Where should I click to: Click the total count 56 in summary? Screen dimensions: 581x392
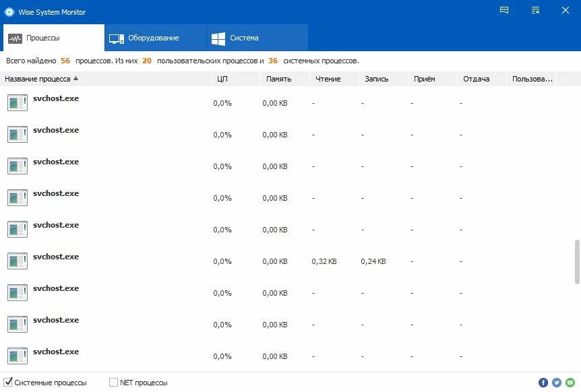tap(65, 61)
